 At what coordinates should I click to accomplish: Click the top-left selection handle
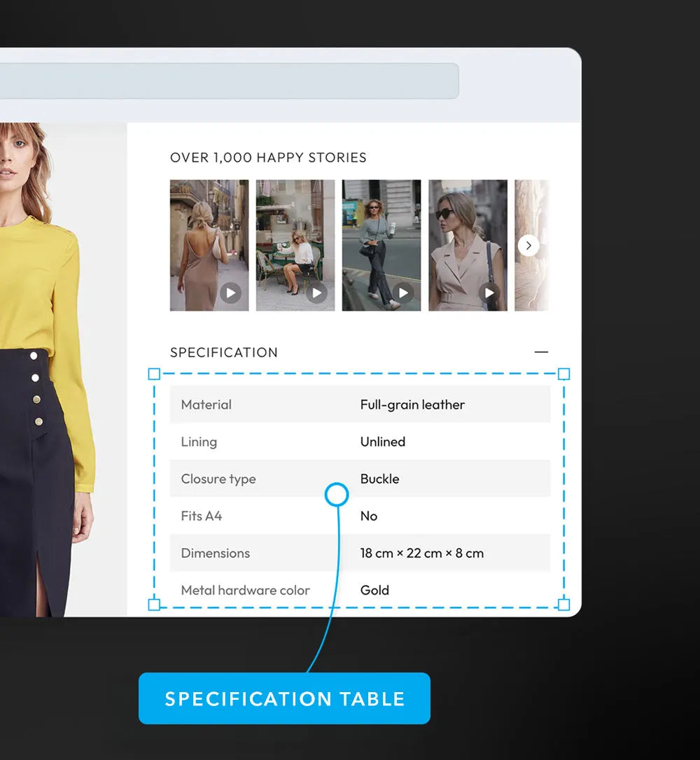click(154, 374)
